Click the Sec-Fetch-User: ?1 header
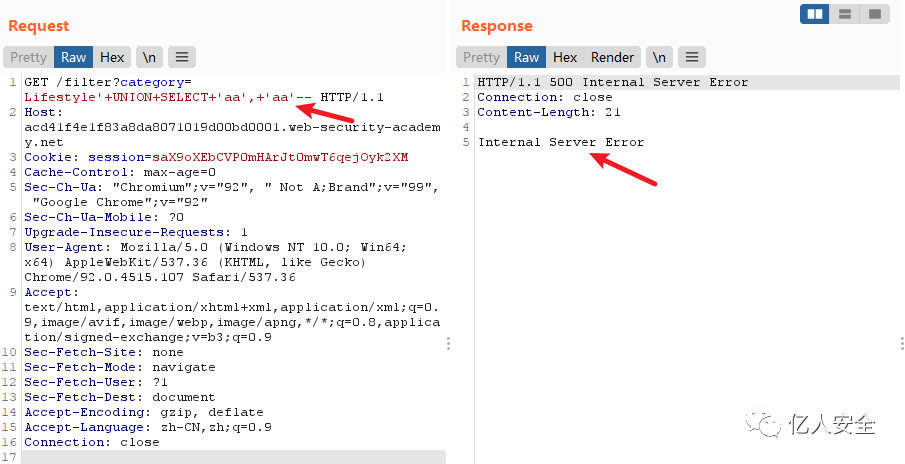The width and height of the screenshot is (905, 464). pos(96,382)
